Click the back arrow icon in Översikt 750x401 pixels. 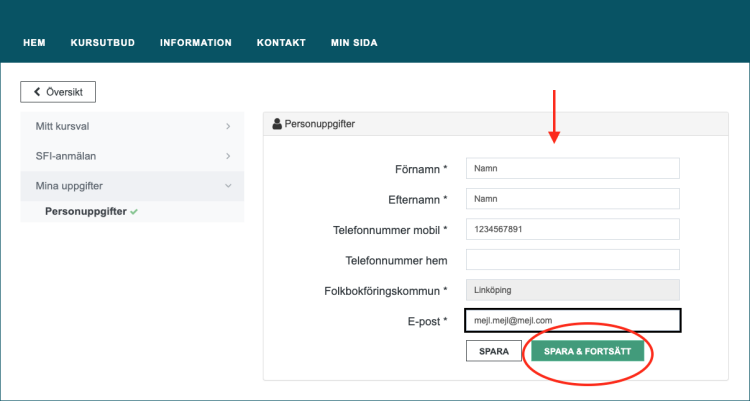point(38,92)
